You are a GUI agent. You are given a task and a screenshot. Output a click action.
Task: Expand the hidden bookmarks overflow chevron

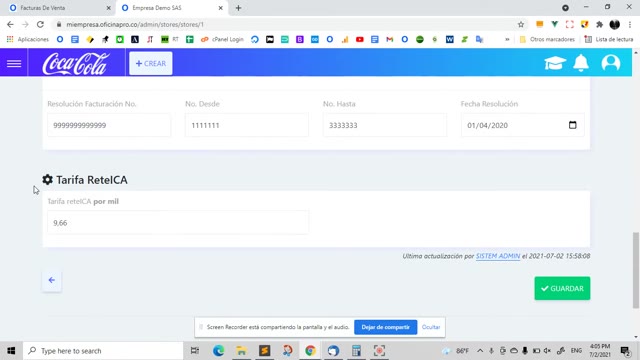507,39
